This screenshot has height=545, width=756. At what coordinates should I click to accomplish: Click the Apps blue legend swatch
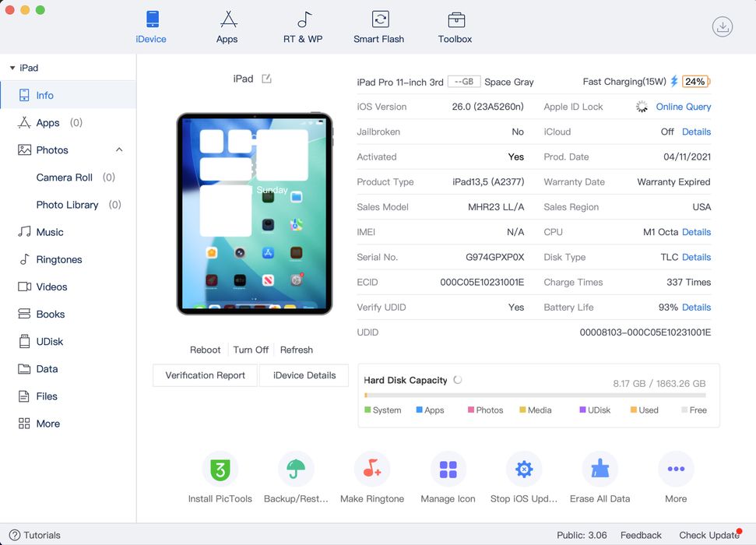pos(420,410)
